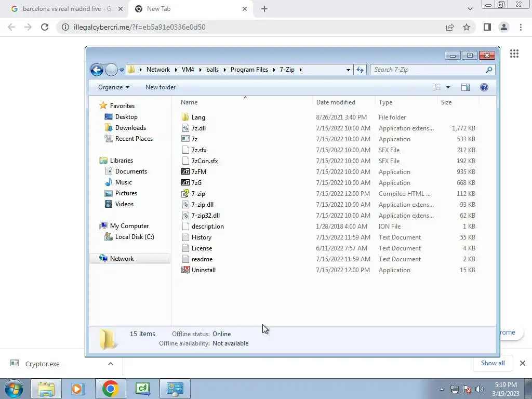Select the 7zCon.sfx file
The image size is (532, 399).
[x=205, y=161]
